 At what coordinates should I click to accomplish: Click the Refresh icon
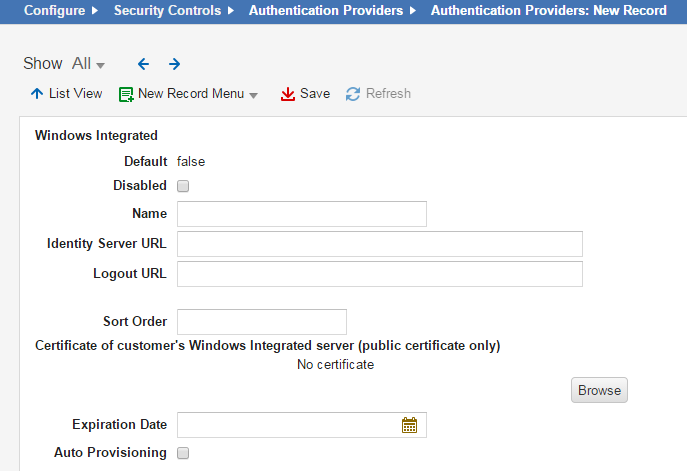coord(353,94)
